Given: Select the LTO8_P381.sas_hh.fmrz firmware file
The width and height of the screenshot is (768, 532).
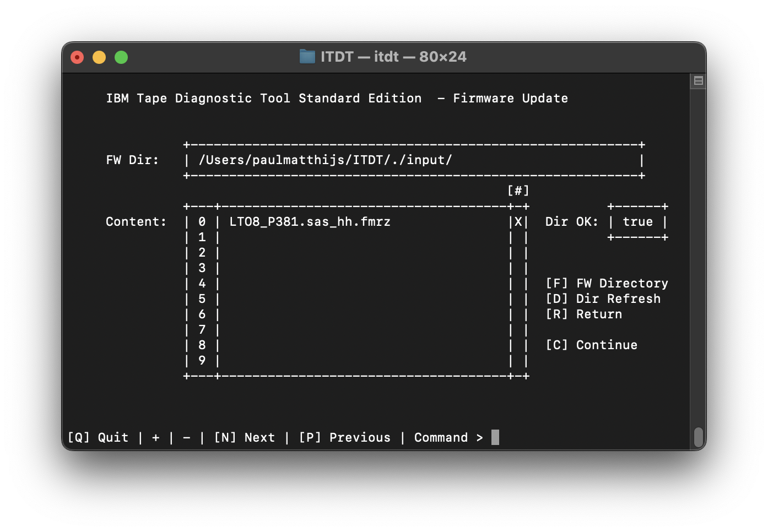Looking at the screenshot, I should coord(310,222).
